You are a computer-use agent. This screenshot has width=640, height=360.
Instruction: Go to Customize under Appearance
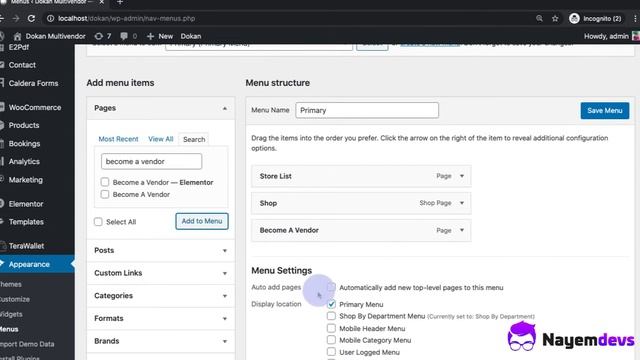15,299
